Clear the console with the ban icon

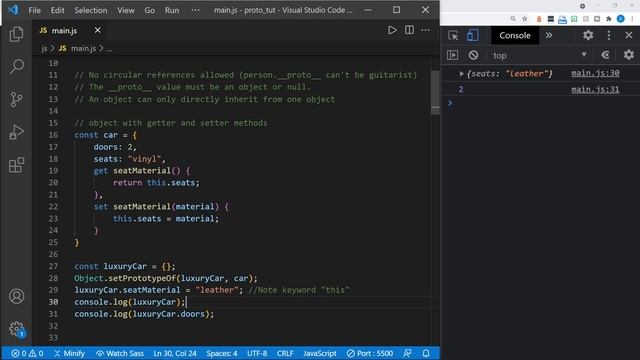coord(473,55)
